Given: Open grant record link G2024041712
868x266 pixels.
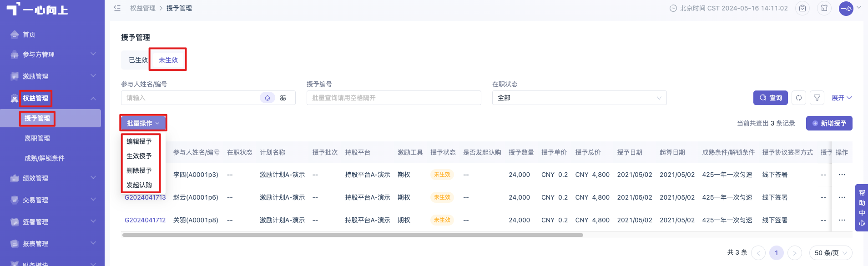Looking at the screenshot, I should click(145, 220).
